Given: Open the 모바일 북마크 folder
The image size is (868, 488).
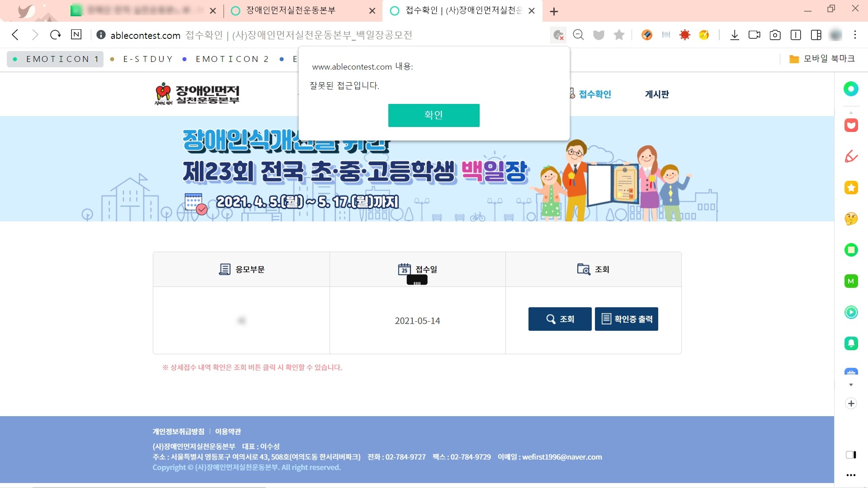Looking at the screenshot, I should [822, 59].
